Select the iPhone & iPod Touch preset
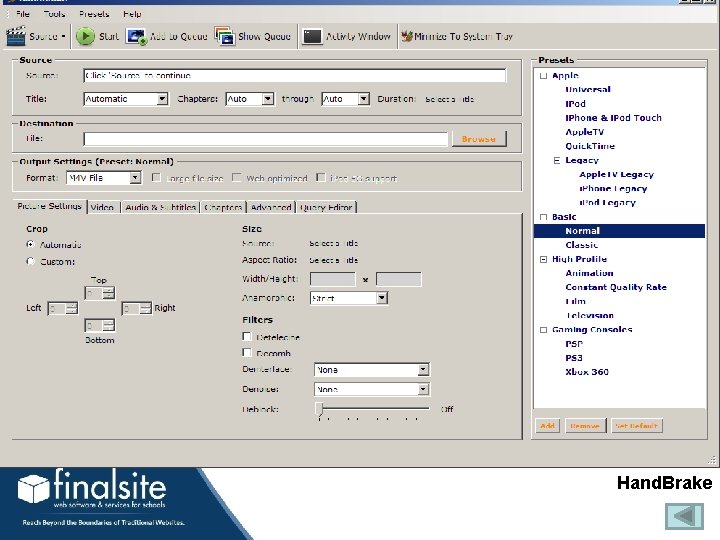Image resolution: width=720 pixels, height=540 pixels. tap(613, 118)
